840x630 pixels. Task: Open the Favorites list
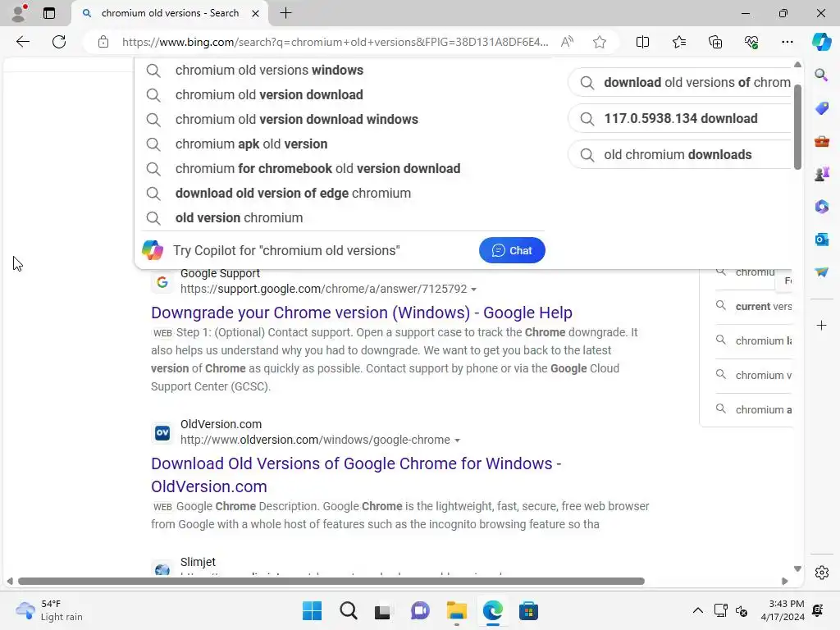(678, 42)
